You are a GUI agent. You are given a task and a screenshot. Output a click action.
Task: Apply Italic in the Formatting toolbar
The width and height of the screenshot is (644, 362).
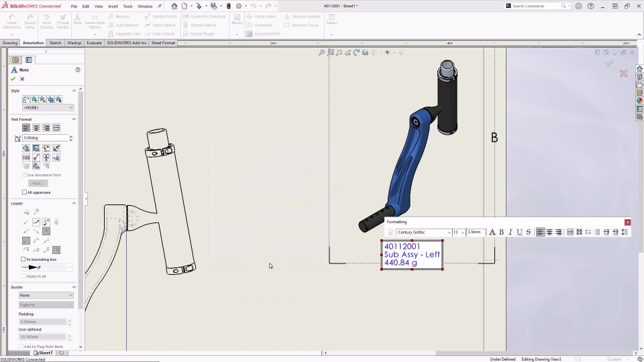coord(510,232)
